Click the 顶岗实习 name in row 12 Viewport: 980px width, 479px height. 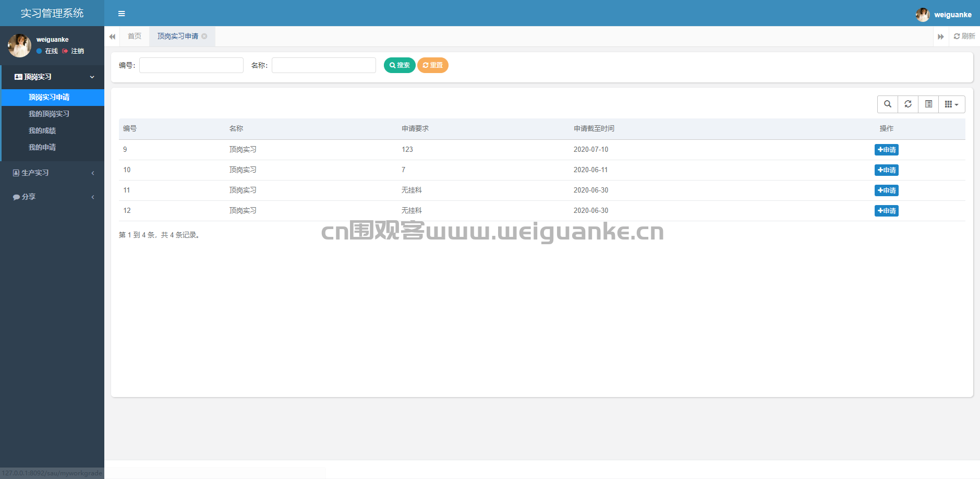click(243, 210)
